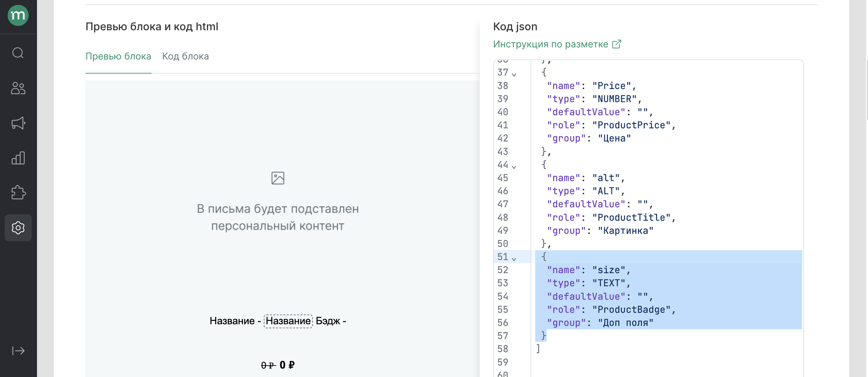
Task: Click the "ALT" type value
Action: (x=606, y=191)
